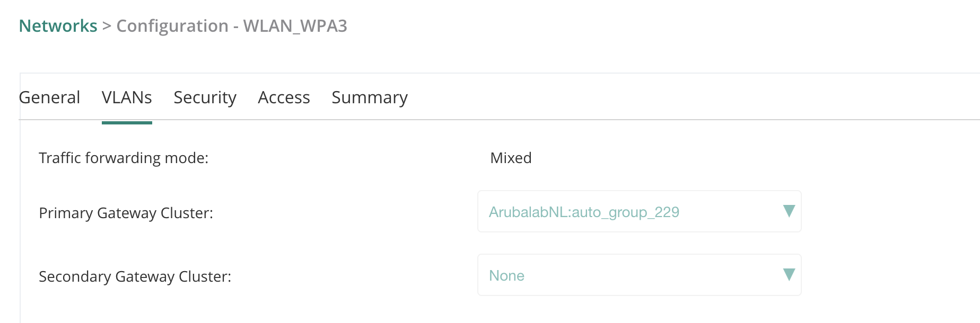Screen dimensions: 980x323
Task: Click the Mixed forwarding mode value
Action: point(511,158)
